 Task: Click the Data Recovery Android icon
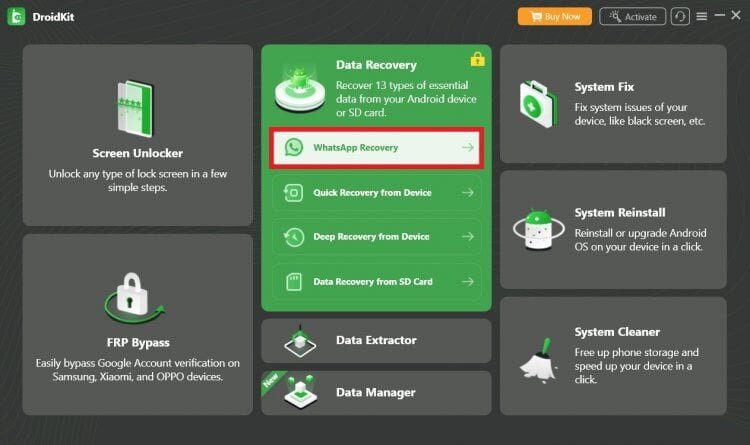tap(300, 89)
